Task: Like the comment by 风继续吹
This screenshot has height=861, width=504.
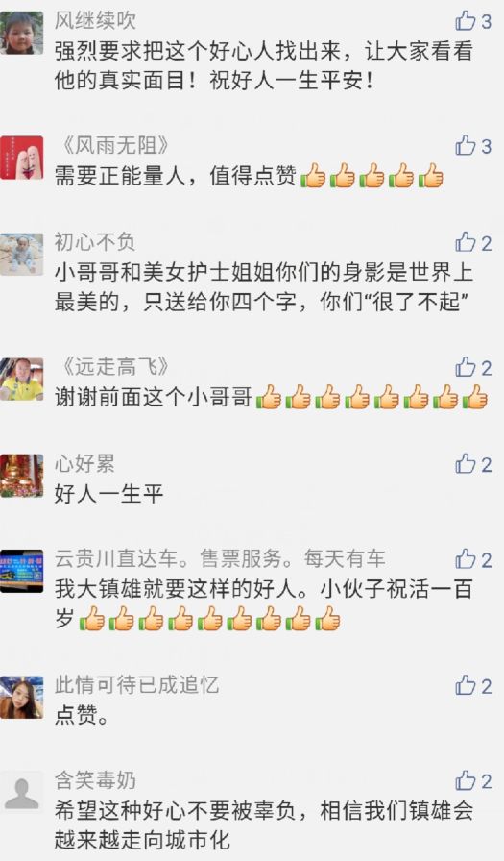Action: point(465,21)
